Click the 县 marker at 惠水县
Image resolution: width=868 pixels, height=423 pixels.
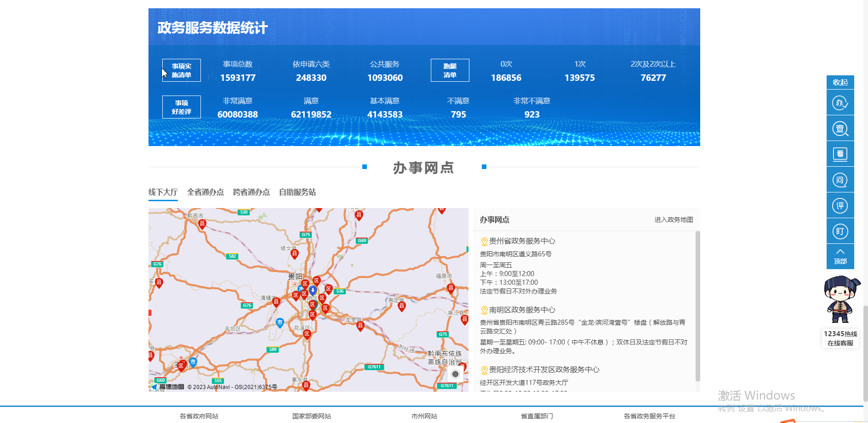306,386
